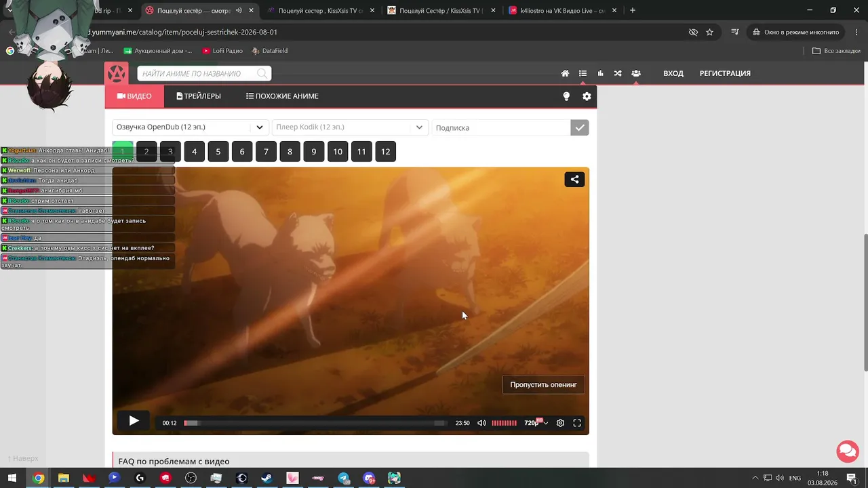Viewport: 868px width, 488px height.
Task: Go to the site home icon
Action: 565,73
